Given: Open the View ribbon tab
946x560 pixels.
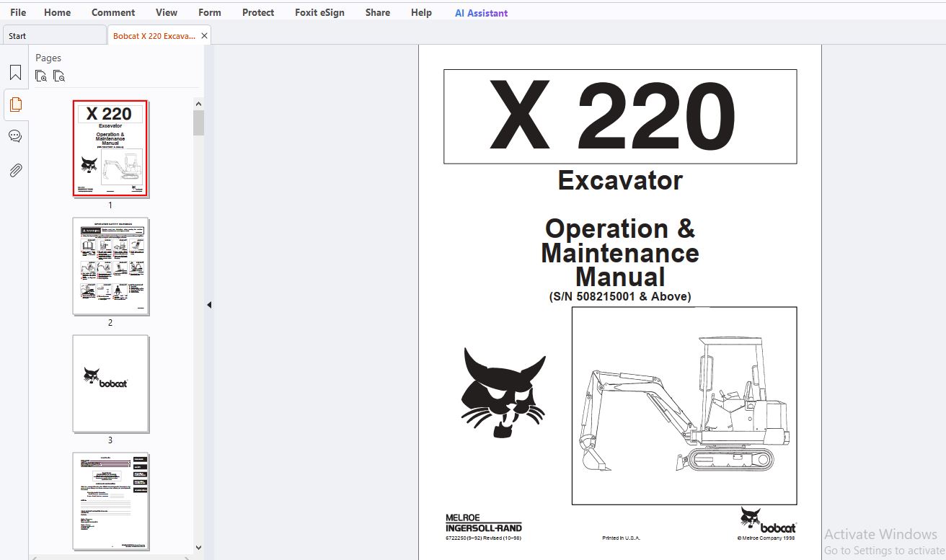Looking at the screenshot, I should click(167, 12).
